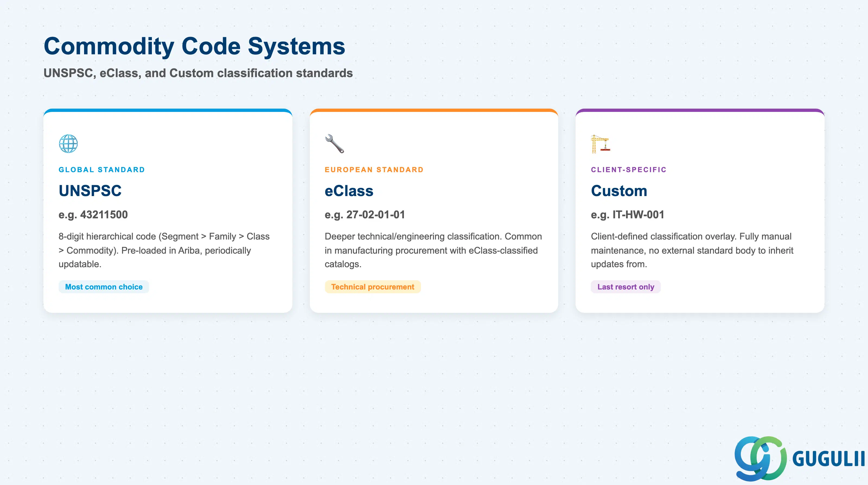
Task: Click the GUGULII brand wordmark
Action: pyautogui.click(x=829, y=459)
